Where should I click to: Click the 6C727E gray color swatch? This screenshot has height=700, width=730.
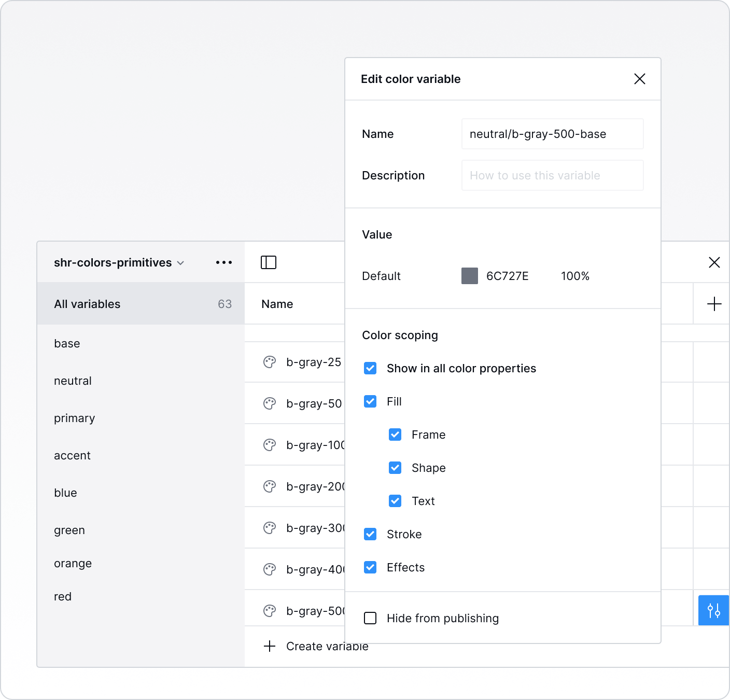coord(469,276)
